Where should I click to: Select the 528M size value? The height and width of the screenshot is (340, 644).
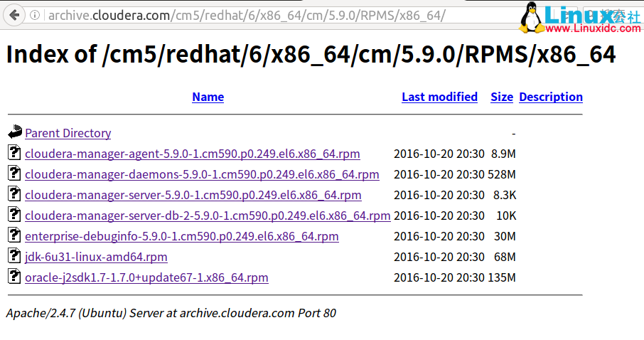(x=502, y=174)
